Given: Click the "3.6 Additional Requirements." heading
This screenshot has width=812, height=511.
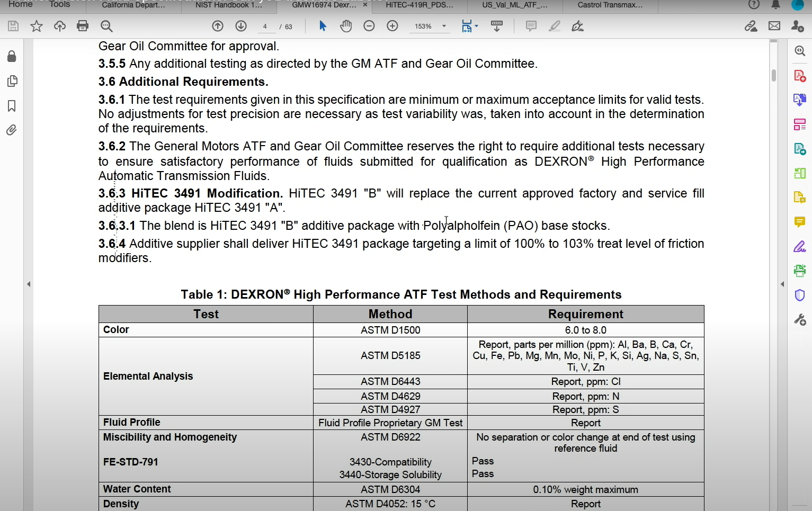Looking at the screenshot, I should pos(183,82).
